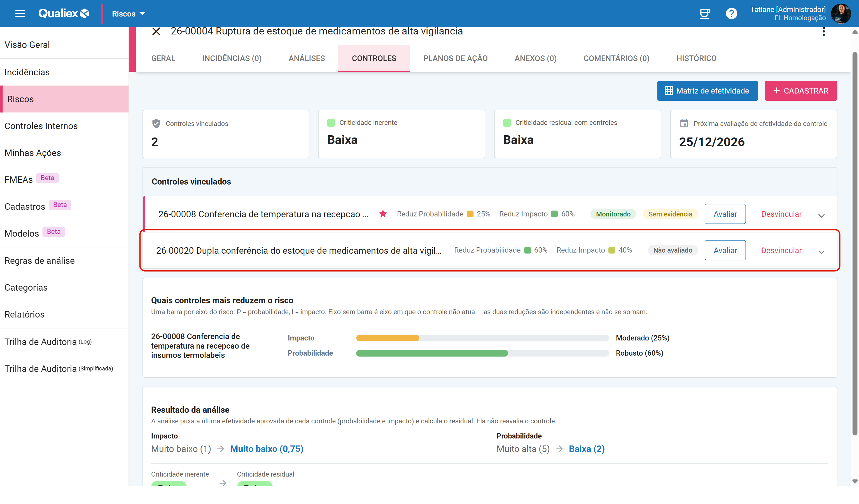
Task: Select the CONTROLES tab
Action: (374, 58)
